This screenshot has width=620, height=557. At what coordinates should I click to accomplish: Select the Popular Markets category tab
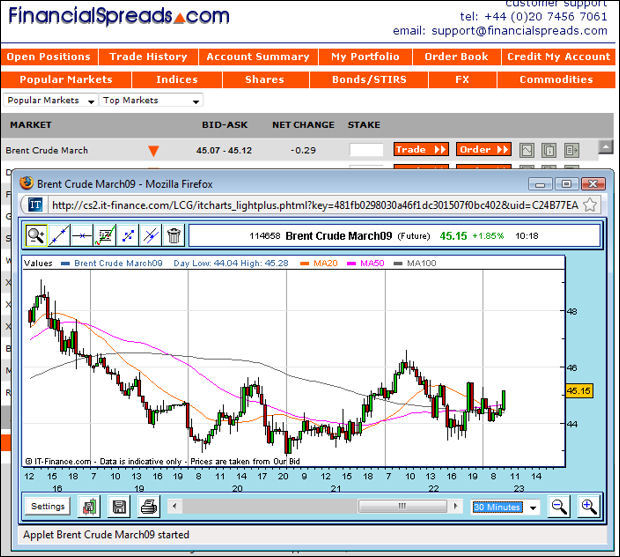pos(66,80)
